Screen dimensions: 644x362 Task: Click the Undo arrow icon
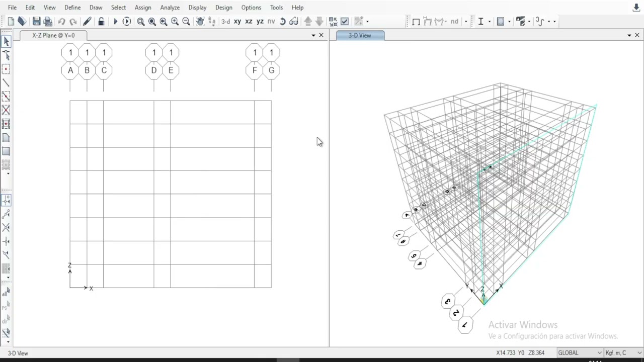(x=61, y=21)
